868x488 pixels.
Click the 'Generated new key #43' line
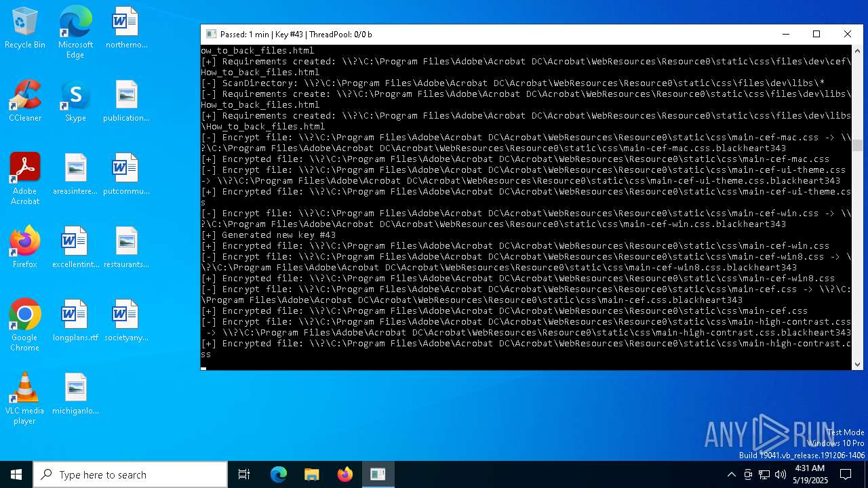pyautogui.click(x=269, y=235)
